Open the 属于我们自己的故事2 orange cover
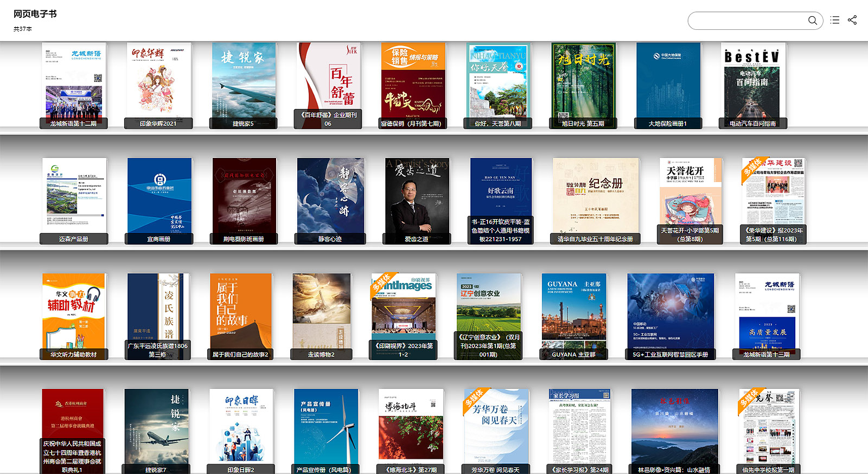Viewport: 868px width, 474px height. [x=240, y=312]
